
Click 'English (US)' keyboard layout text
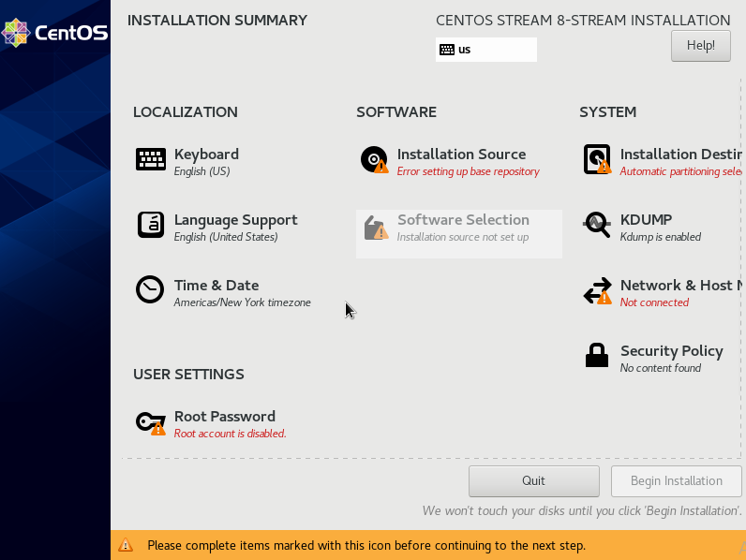click(x=201, y=171)
